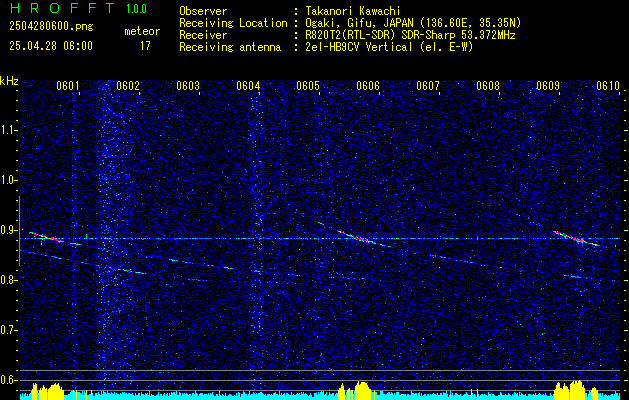Click the 0.9 kHz axis label
The height and width of the screenshot is (400, 629).
(9, 230)
